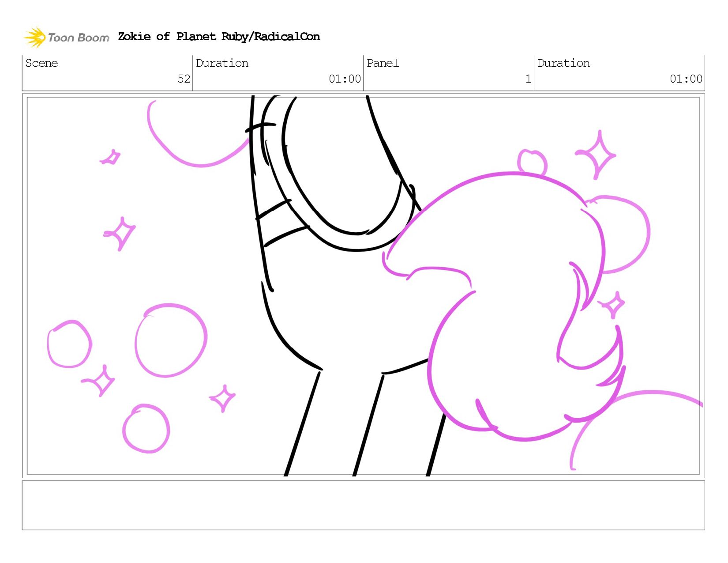The width and height of the screenshot is (728, 563).
Task: Click the empty notes box below the panel
Action: click(x=363, y=505)
